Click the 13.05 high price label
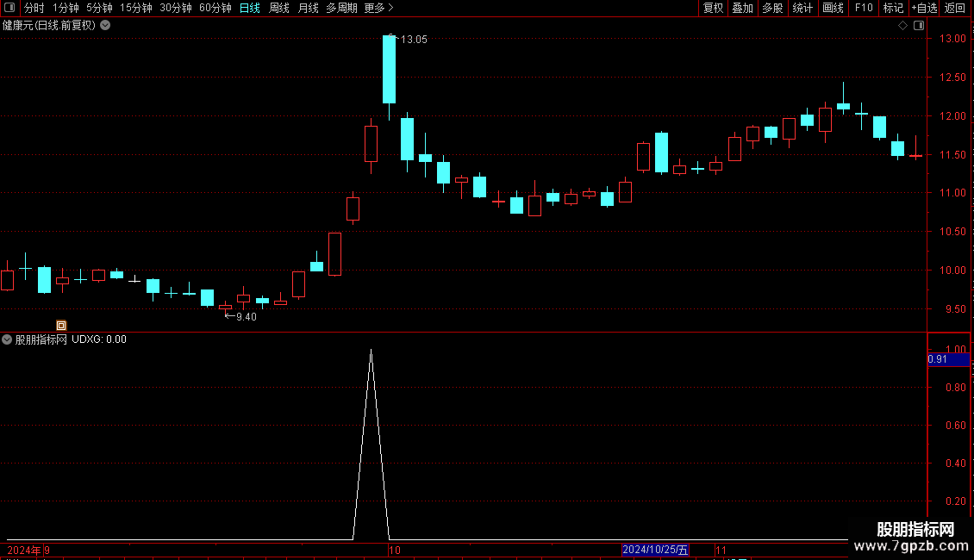Image resolution: width=974 pixels, height=560 pixels. (x=414, y=40)
